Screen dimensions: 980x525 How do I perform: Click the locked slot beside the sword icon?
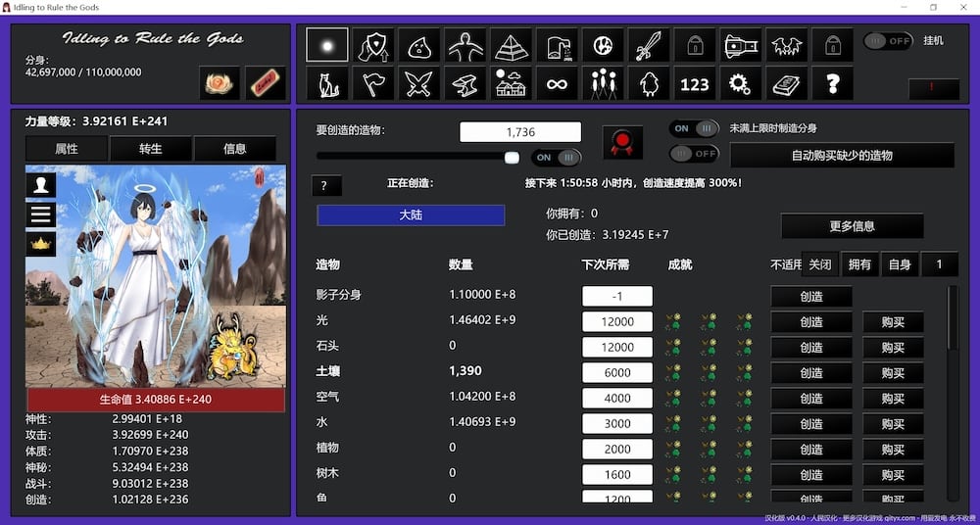[x=695, y=45]
